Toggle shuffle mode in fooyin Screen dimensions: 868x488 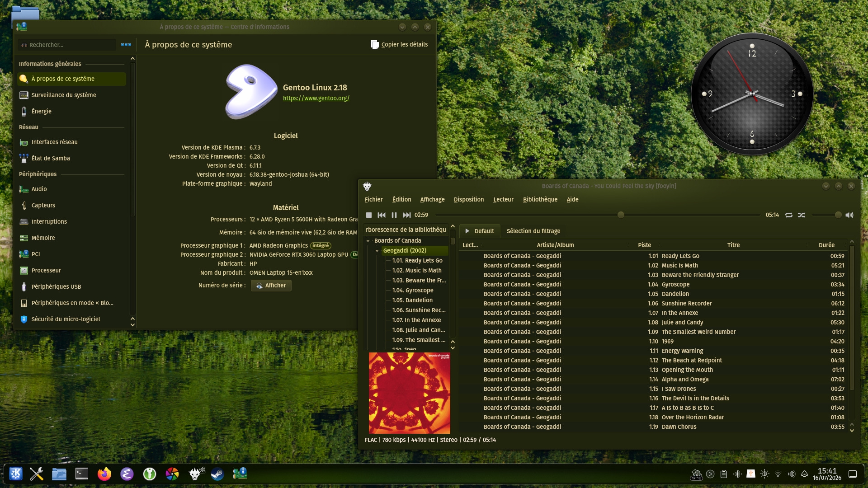(802, 215)
